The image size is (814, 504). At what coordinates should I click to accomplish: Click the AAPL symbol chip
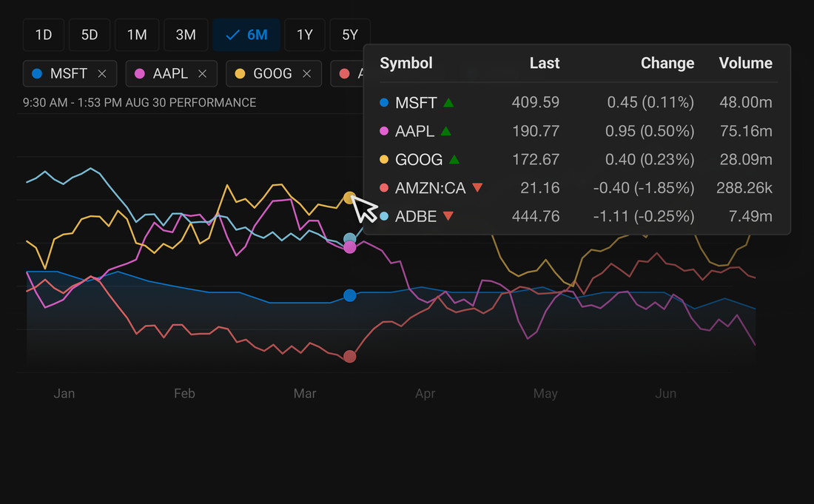(172, 74)
